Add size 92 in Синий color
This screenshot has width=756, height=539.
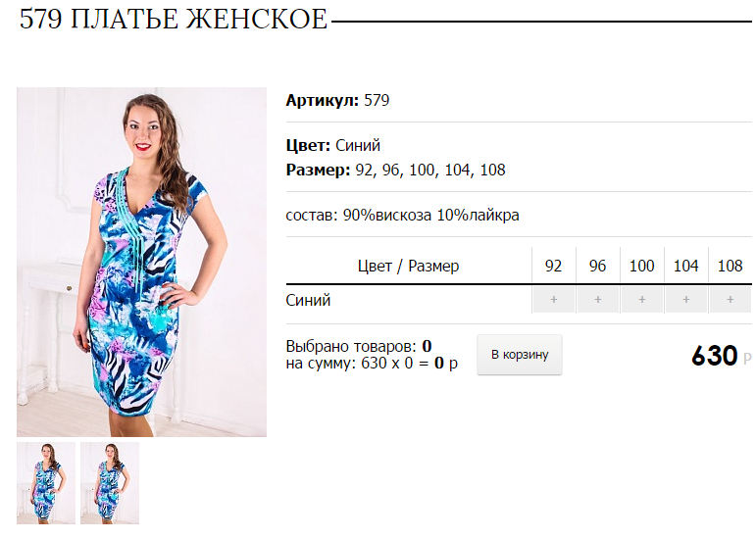tap(553, 300)
